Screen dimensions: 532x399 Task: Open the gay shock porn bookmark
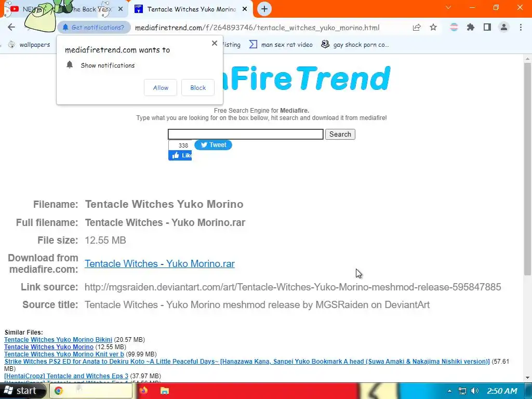coord(355,45)
